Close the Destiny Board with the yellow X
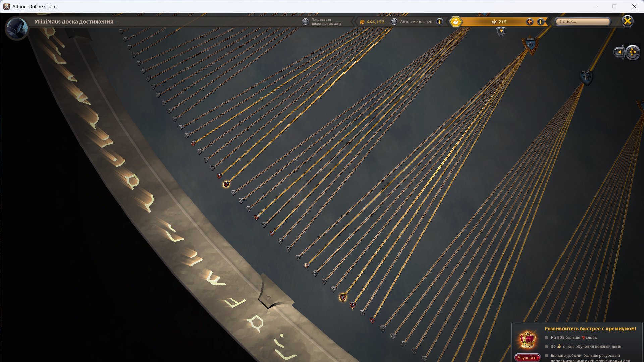The width and height of the screenshot is (644, 362). pyautogui.click(x=627, y=21)
